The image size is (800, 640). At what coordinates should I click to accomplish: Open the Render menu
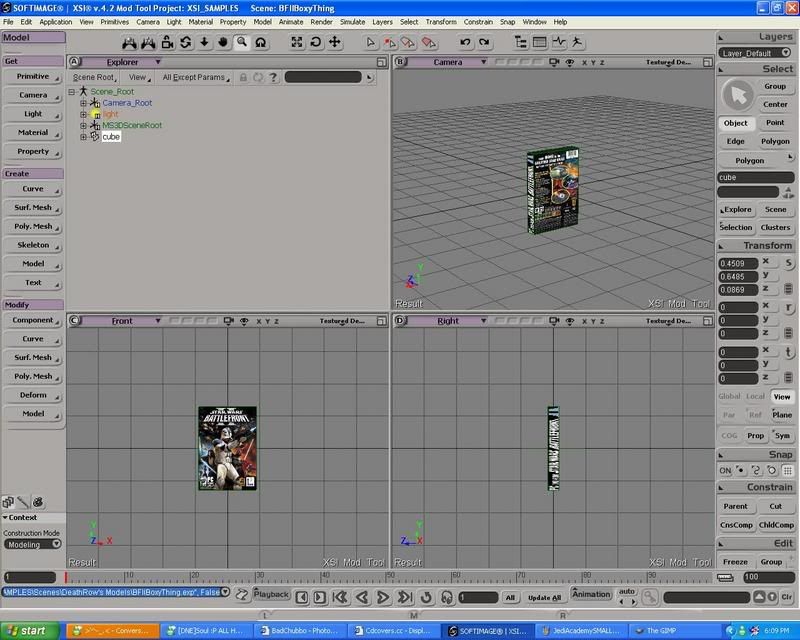pyautogui.click(x=321, y=22)
